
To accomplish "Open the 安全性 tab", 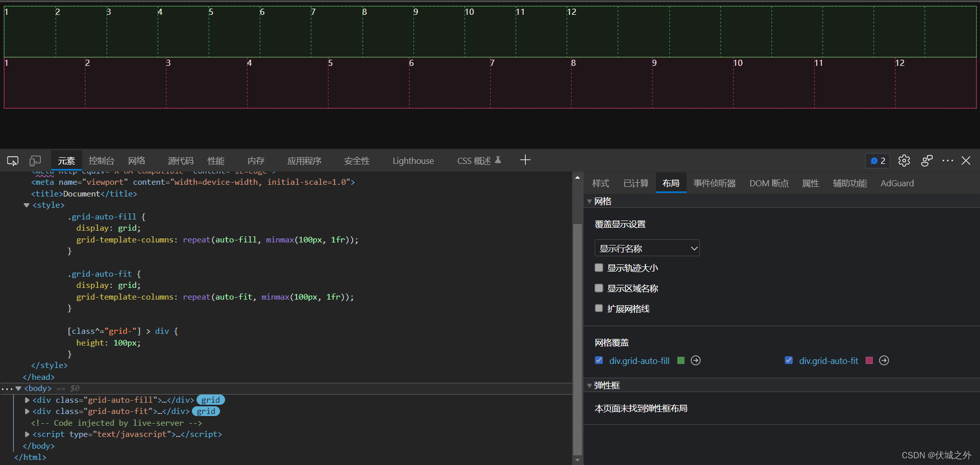I will (357, 161).
